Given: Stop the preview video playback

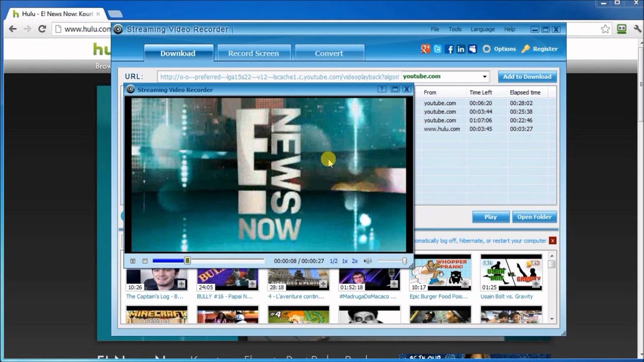Looking at the screenshot, I should pos(145,261).
